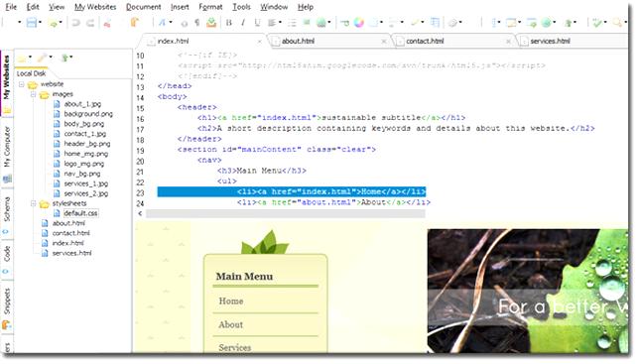Select default.css in the file tree

click(x=80, y=213)
